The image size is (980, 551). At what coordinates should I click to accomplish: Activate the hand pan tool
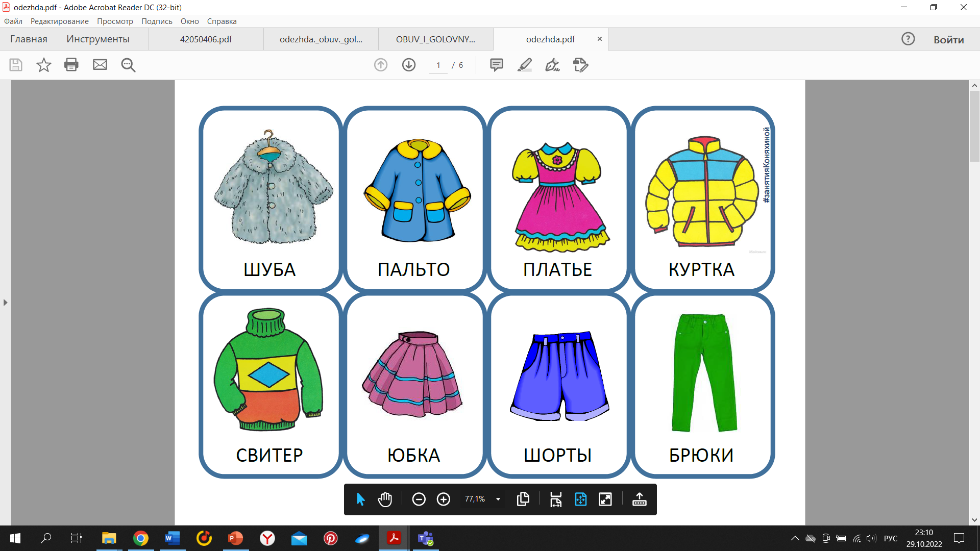coord(385,499)
